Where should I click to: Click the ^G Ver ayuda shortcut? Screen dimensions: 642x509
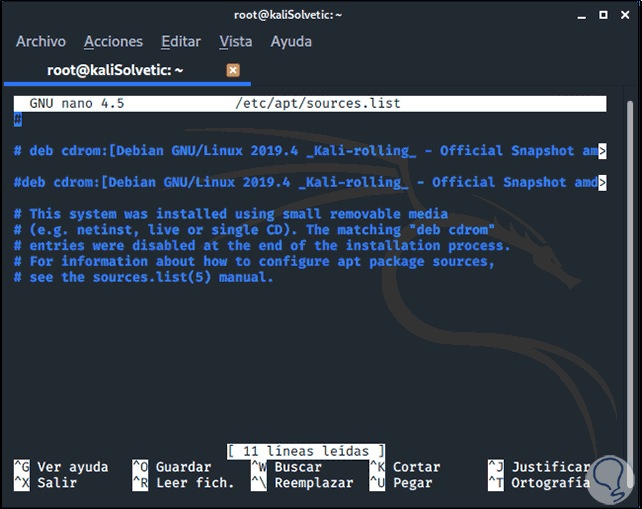point(61,467)
